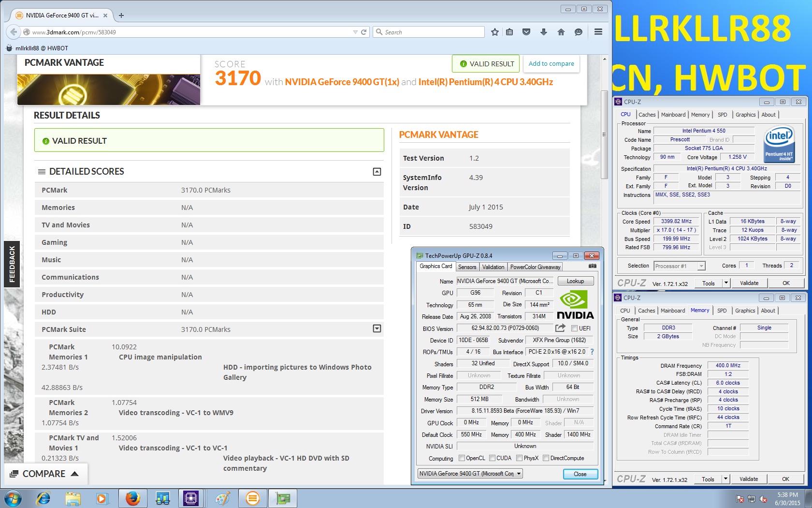Click Close button in GPU-Z
The width and height of the screenshot is (812, 508).
click(x=580, y=474)
